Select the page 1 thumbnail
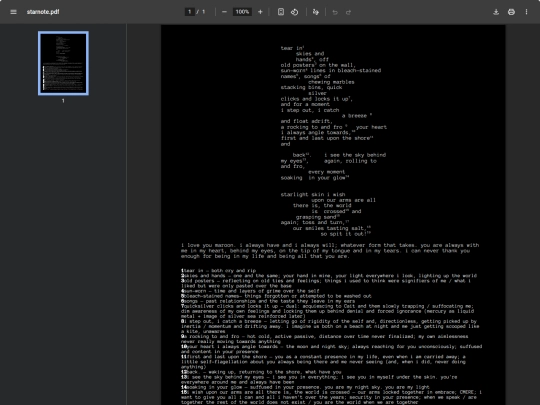This screenshot has height=405, width=540. pyautogui.click(x=63, y=63)
